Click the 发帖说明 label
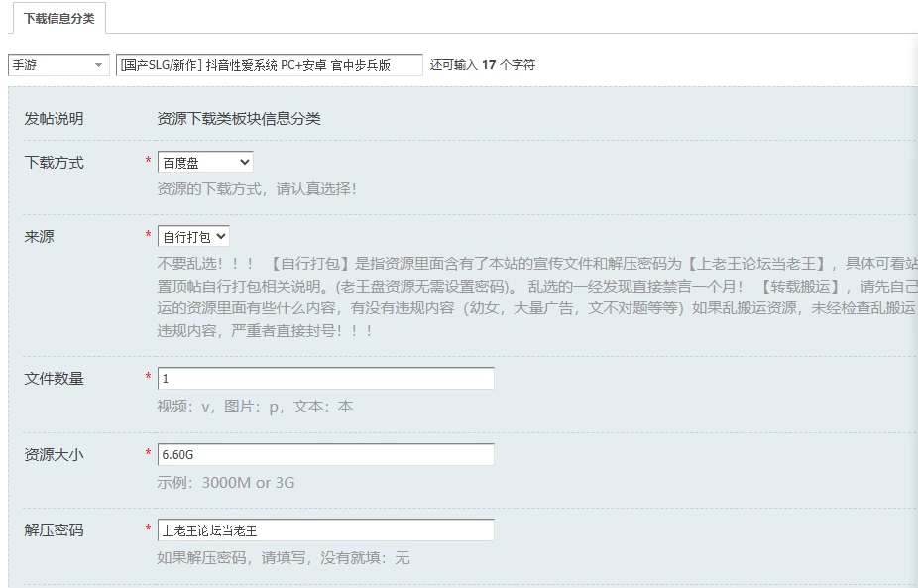The image size is (918, 588). coord(54,119)
